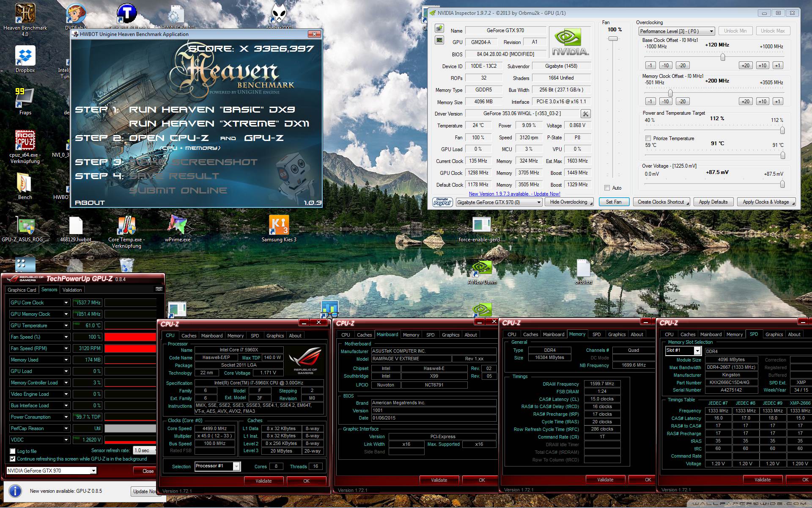Click GPU-Z Update Now button

[x=144, y=491]
